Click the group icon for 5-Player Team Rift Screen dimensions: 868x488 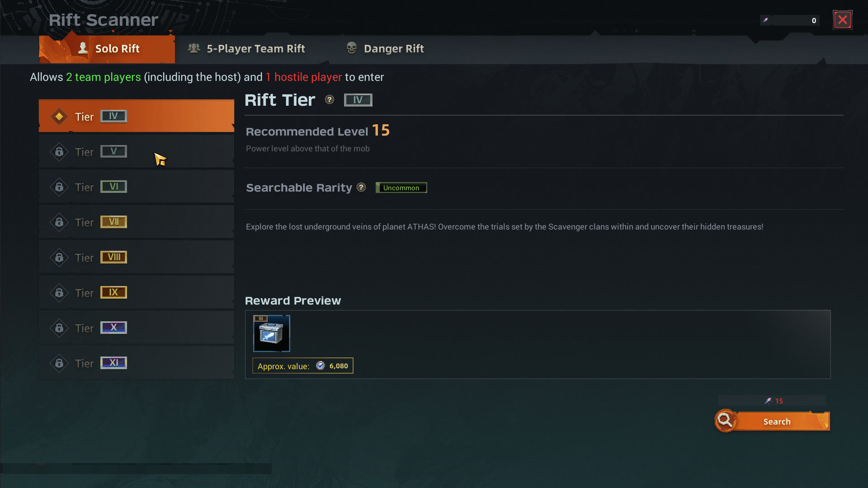(x=194, y=48)
